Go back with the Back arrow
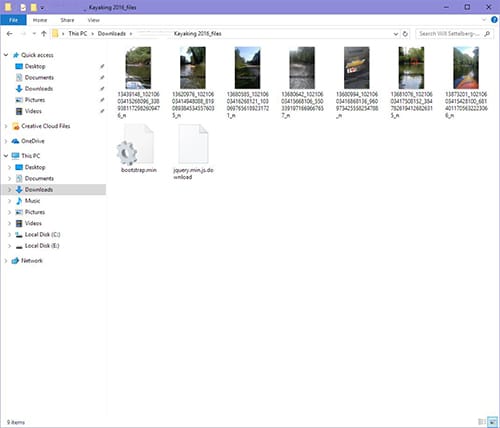The height and width of the screenshot is (428, 500). pos(9,34)
